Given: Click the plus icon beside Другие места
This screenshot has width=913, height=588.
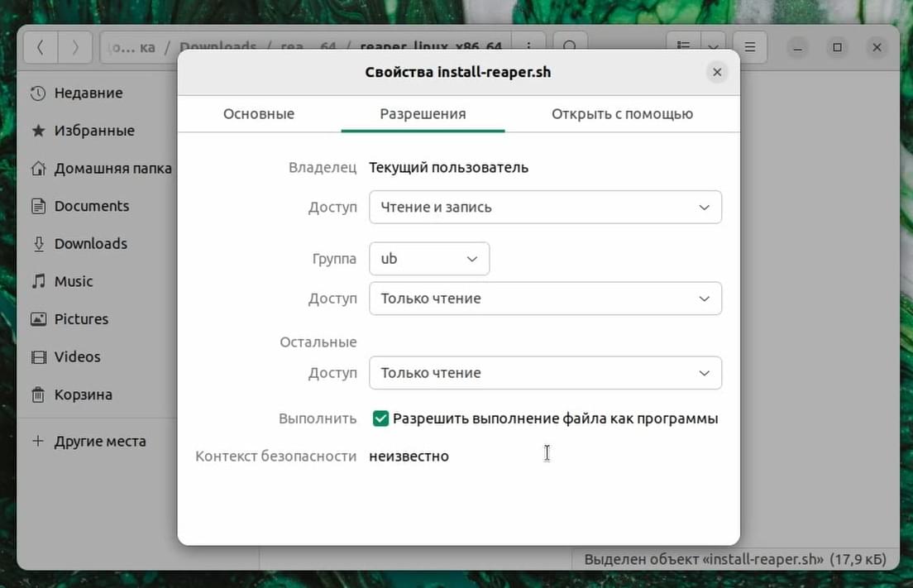Looking at the screenshot, I should [38, 441].
